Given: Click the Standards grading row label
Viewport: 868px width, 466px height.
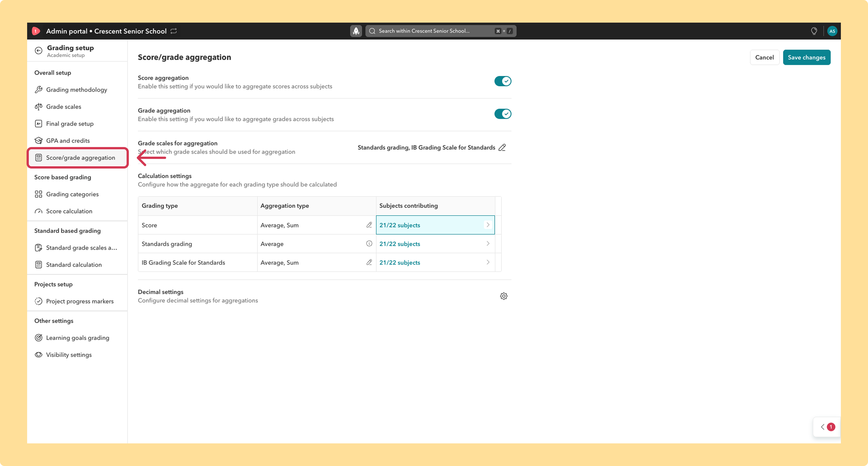Looking at the screenshot, I should click(167, 244).
